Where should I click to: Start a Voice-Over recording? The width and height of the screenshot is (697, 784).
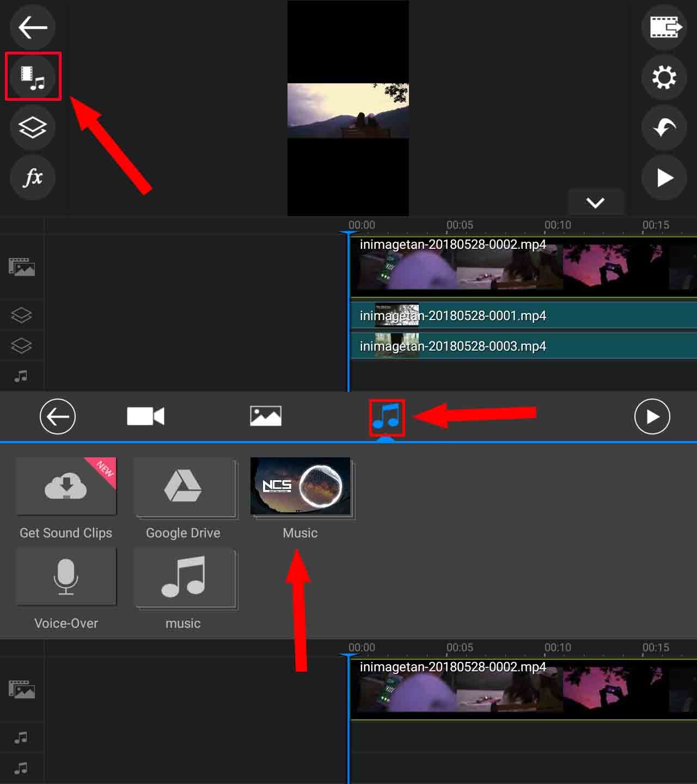pyautogui.click(x=66, y=577)
